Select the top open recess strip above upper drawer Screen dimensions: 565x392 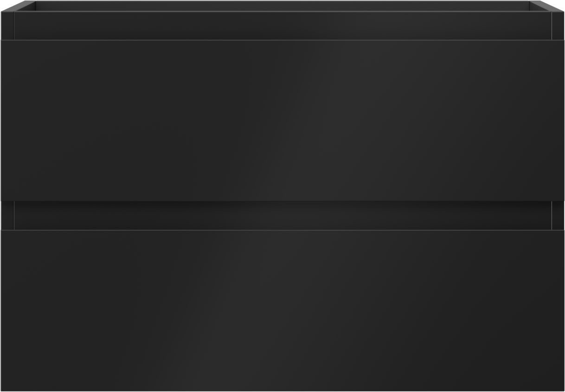pyautogui.click(x=282, y=26)
